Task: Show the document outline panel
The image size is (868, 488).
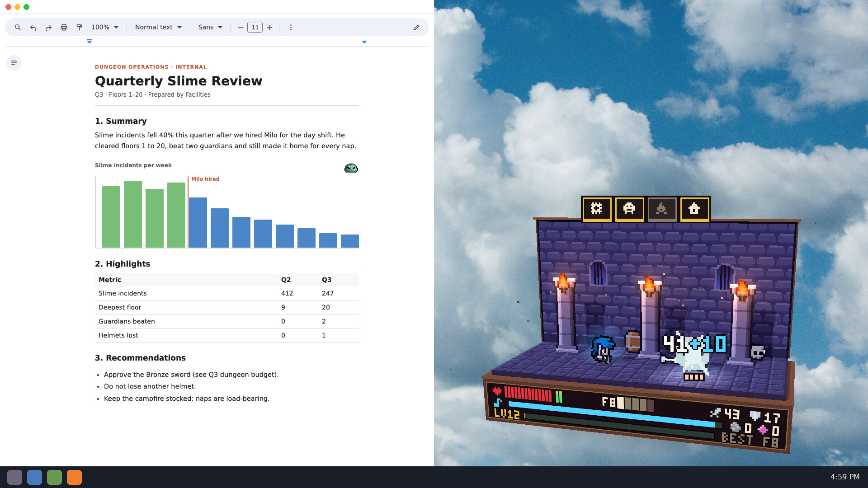Action: point(14,63)
